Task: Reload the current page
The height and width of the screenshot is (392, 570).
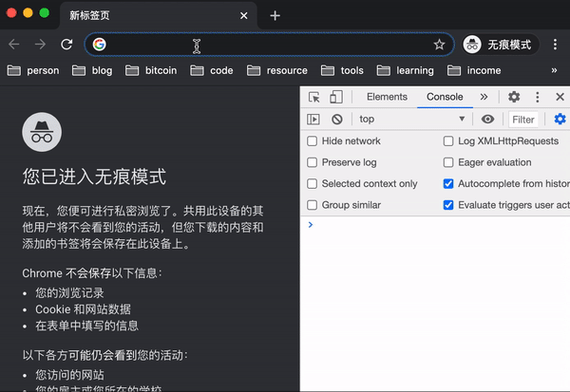Action: [66, 45]
